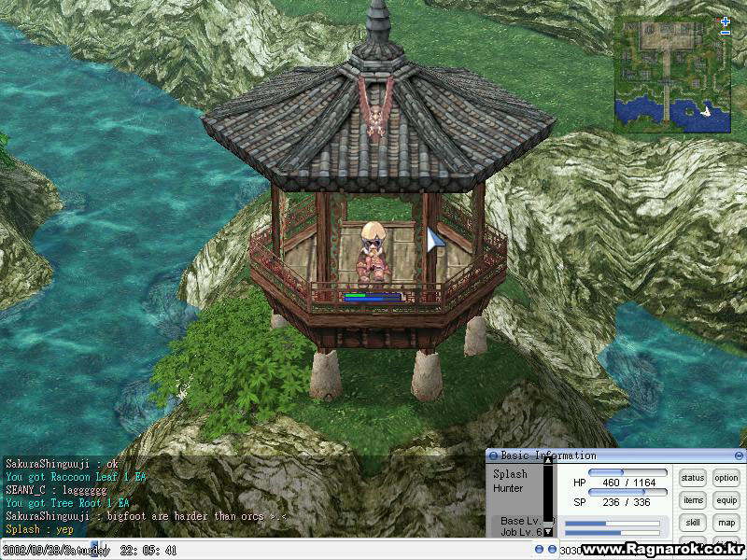The height and width of the screenshot is (560, 747).
Task: Open the map button in Basic Information
Action: 726,523
